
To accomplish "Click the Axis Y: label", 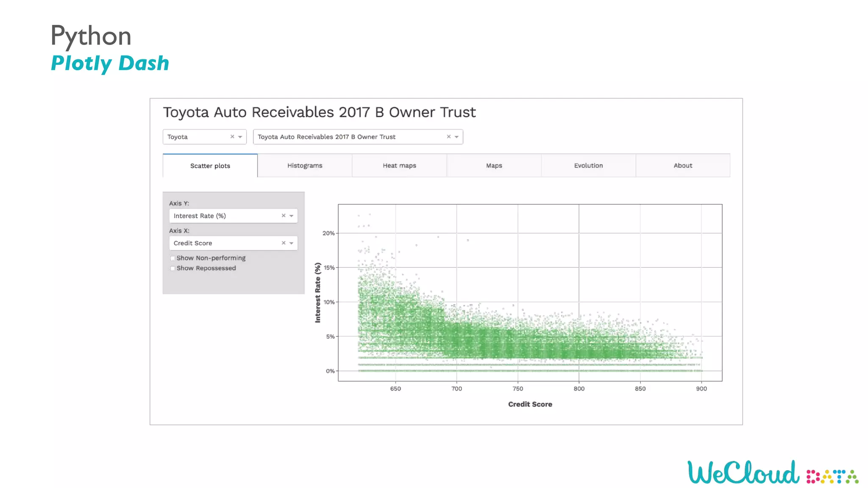I will click(x=179, y=203).
